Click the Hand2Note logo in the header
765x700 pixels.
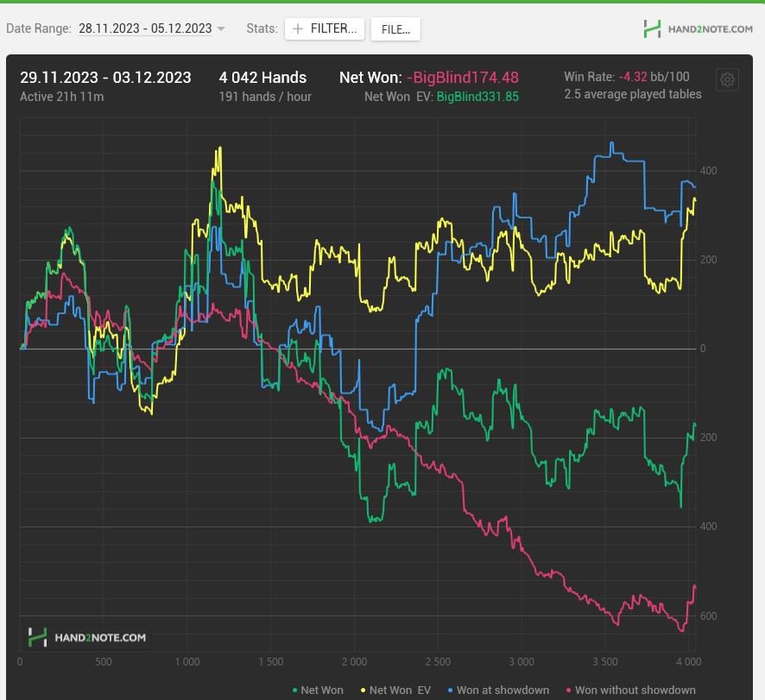(x=698, y=28)
